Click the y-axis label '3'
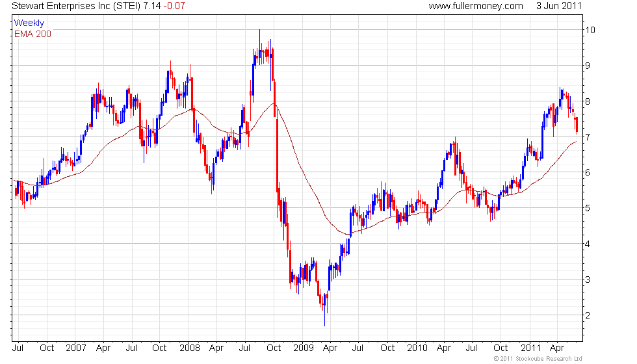This screenshot has width=637, height=364. click(x=588, y=279)
